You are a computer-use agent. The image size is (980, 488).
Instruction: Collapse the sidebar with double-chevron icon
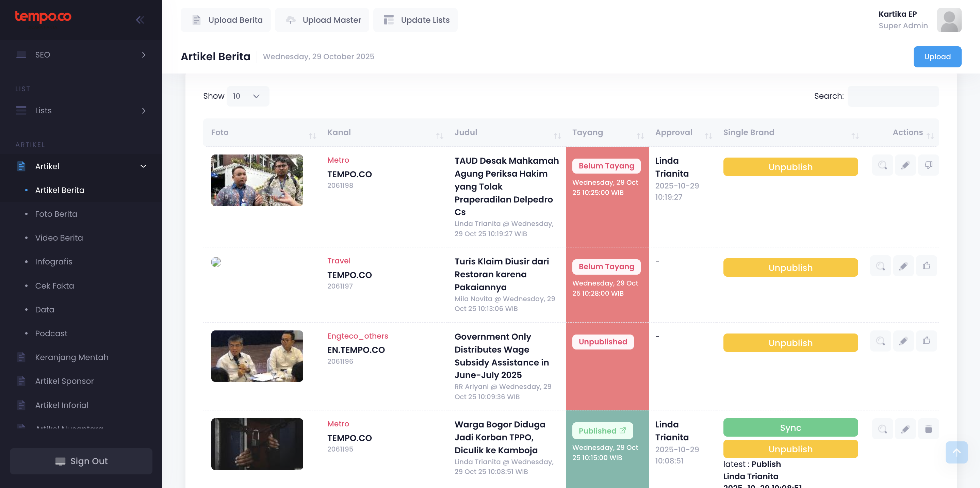140,20
